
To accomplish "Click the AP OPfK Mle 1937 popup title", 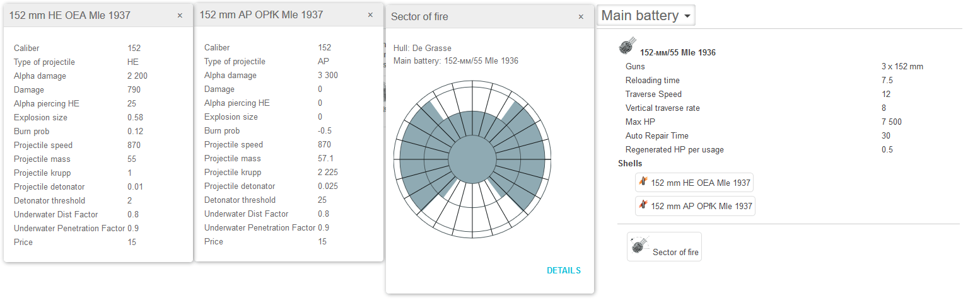I will (x=261, y=15).
